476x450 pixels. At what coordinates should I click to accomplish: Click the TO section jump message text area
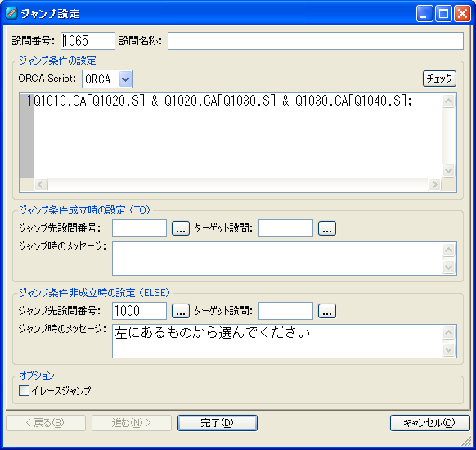coord(277,259)
